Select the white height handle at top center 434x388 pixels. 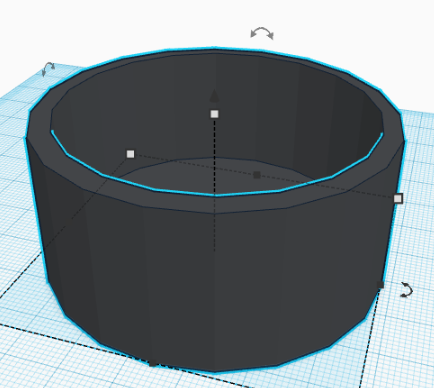pyautogui.click(x=214, y=114)
